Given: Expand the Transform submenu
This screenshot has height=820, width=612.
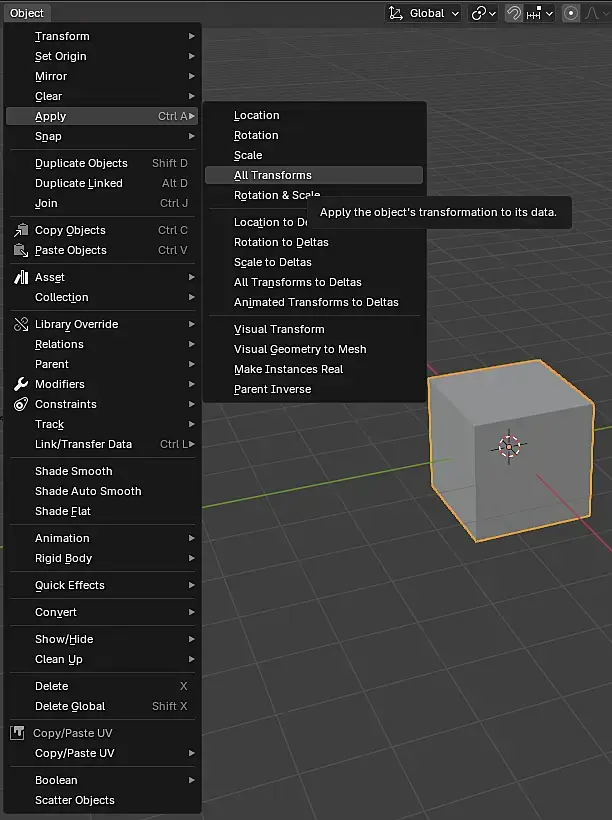Looking at the screenshot, I should click(102, 36).
